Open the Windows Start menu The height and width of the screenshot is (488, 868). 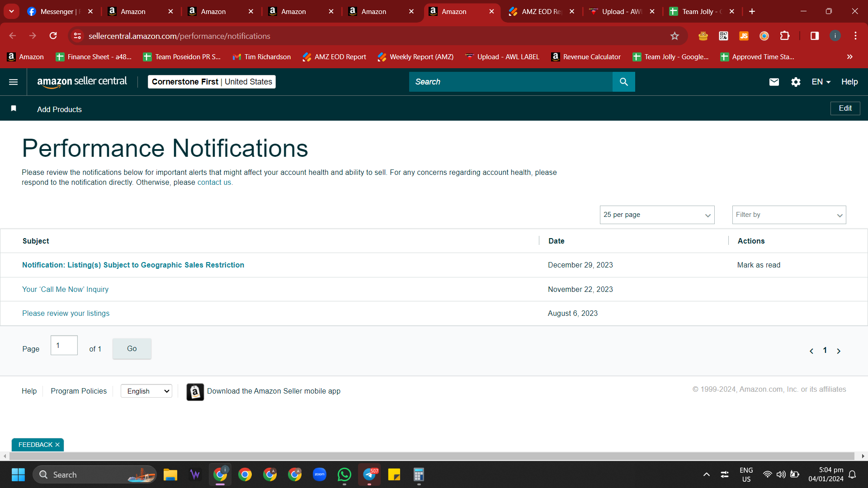coord(18,474)
